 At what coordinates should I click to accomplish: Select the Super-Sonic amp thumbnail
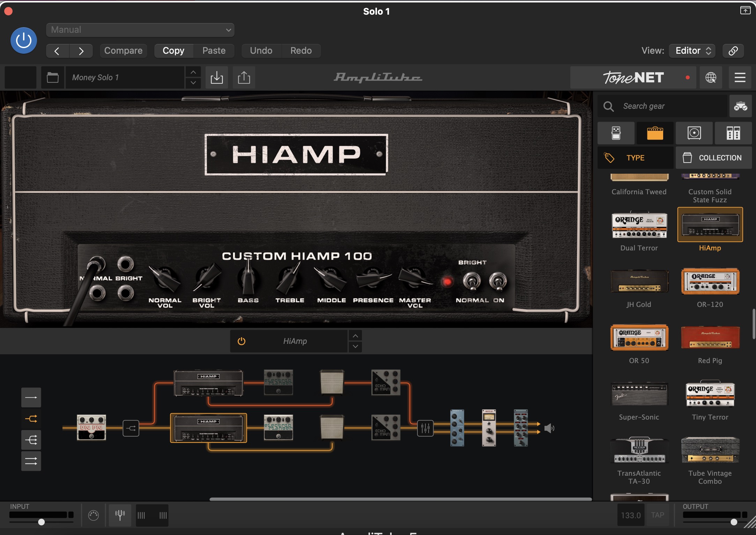639,394
